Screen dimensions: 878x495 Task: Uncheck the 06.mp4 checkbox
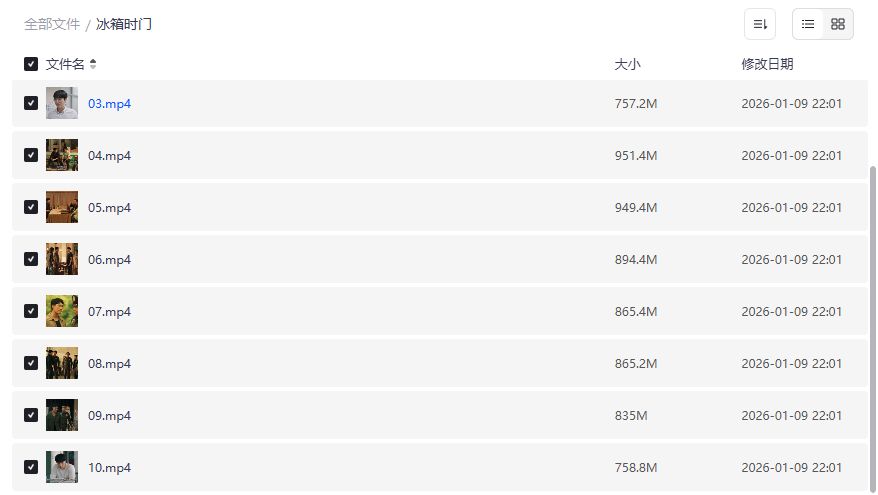pos(31,259)
